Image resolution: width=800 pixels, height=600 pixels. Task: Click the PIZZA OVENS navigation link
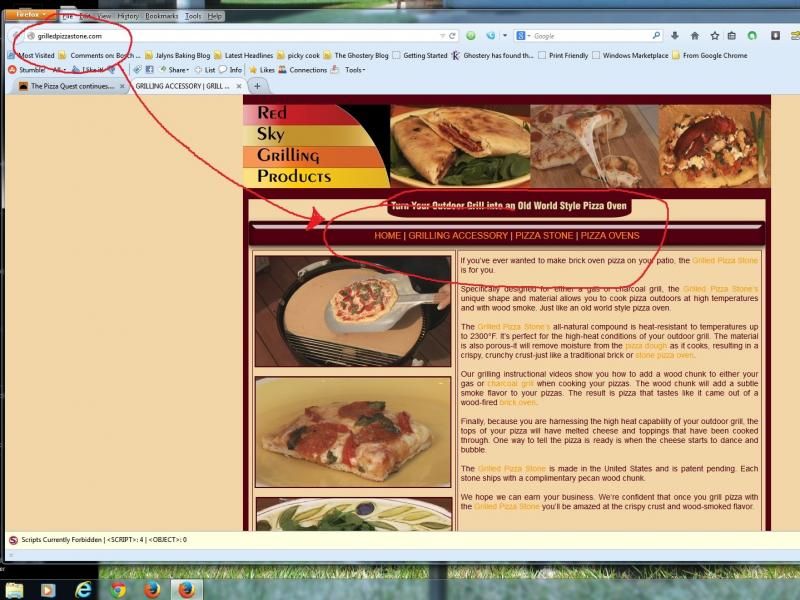[610, 236]
